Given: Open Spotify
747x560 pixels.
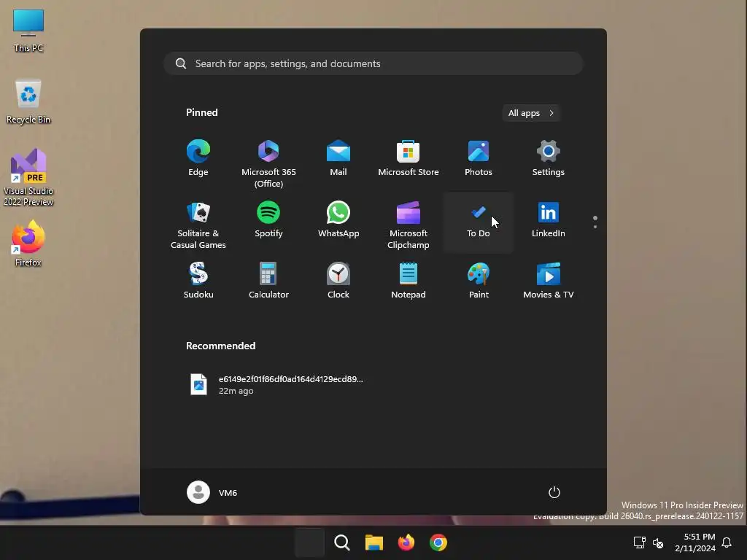Looking at the screenshot, I should click(268, 220).
